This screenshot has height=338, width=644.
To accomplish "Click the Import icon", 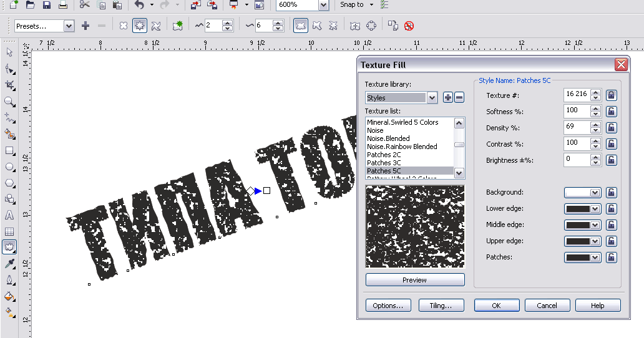I will coord(196,5).
